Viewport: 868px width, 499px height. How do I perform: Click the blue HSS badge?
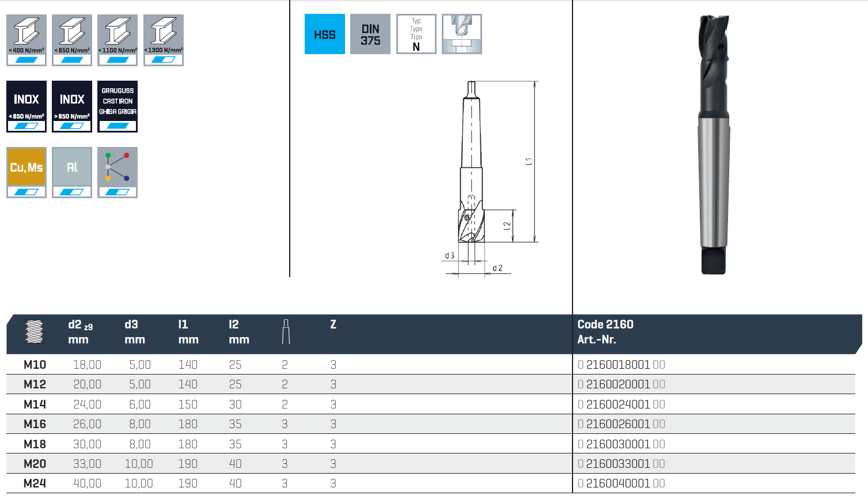click(325, 35)
